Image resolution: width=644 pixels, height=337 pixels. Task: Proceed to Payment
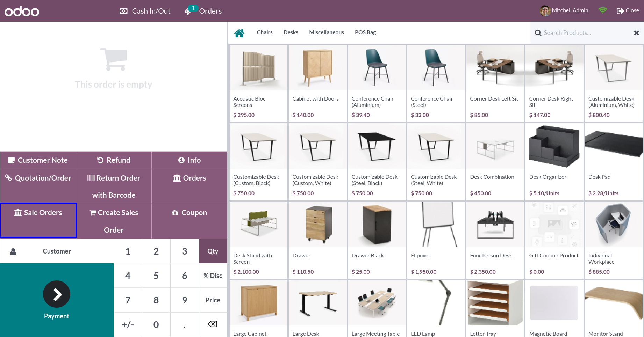57,300
